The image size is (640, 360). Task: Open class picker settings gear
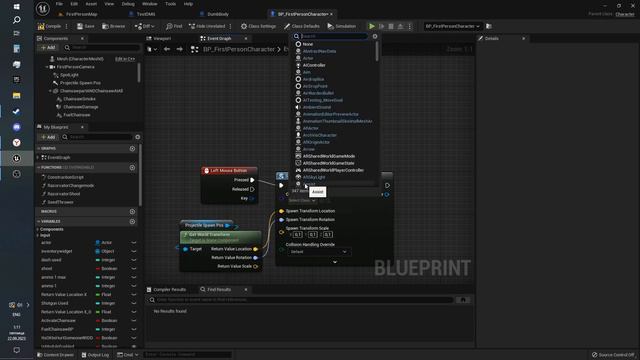click(x=375, y=36)
